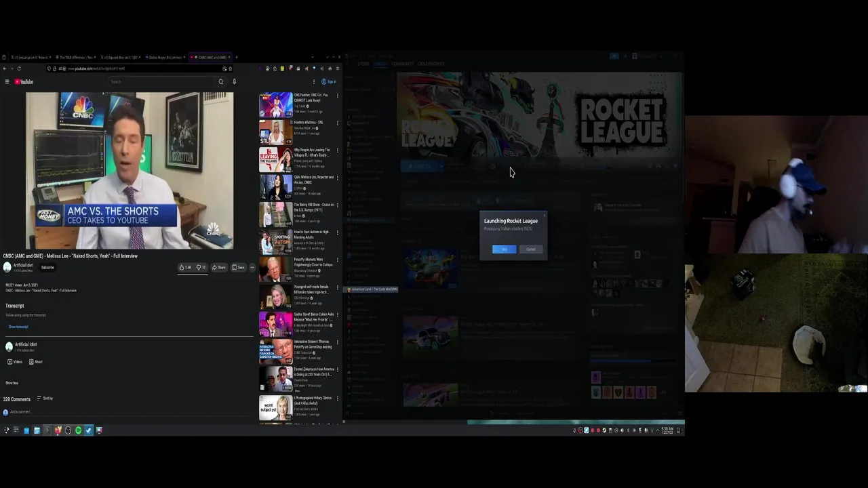Click the browser URL address bar
This screenshot has width=868, height=488.
click(x=139, y=68)
